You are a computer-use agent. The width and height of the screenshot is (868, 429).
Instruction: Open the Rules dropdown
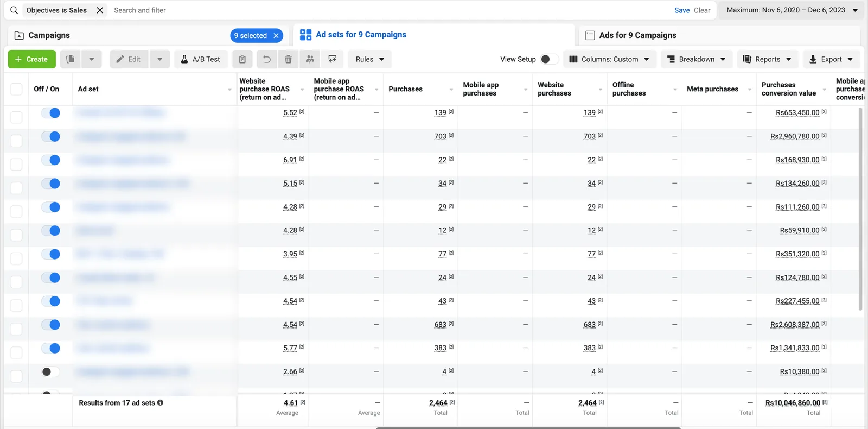point(370,59)
